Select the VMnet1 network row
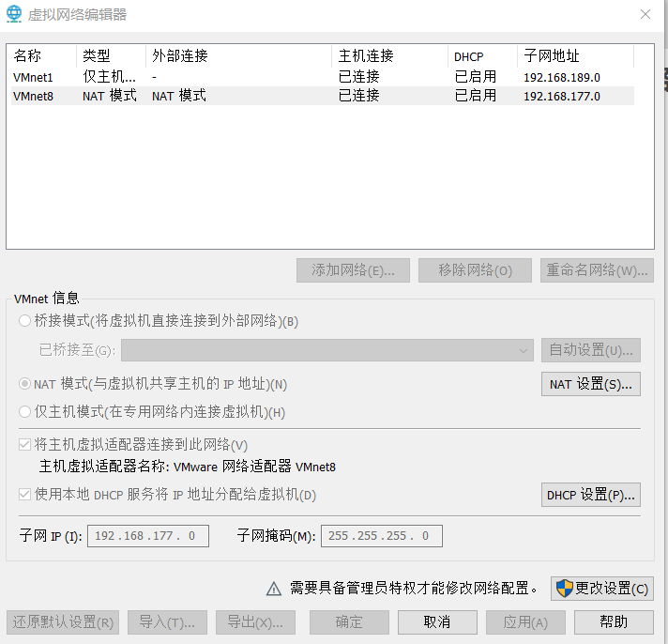Image resolution: width=668 pixels, height=644 pixels. click(323, 77)
